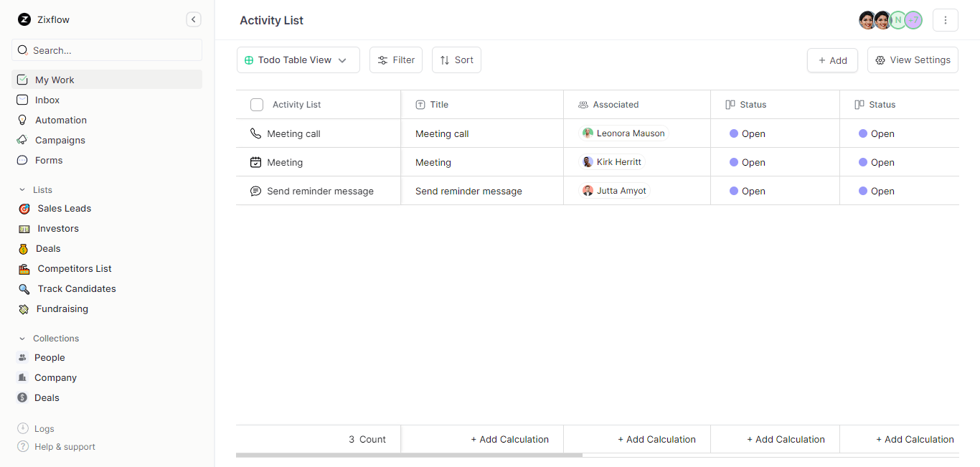Click Add Calculation under the Title column
This screenshot has width=980, height=467.
point(509,439)
